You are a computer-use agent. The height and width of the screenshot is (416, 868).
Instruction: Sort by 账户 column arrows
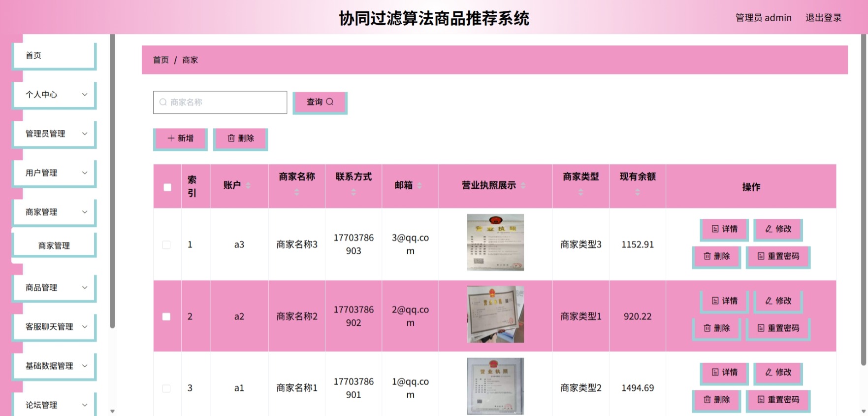(x=248, y=185)
